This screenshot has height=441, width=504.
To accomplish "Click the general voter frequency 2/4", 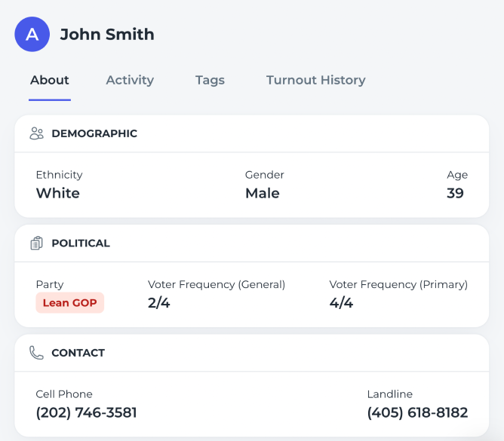I will pyautogui.click(x=159, y=303).
